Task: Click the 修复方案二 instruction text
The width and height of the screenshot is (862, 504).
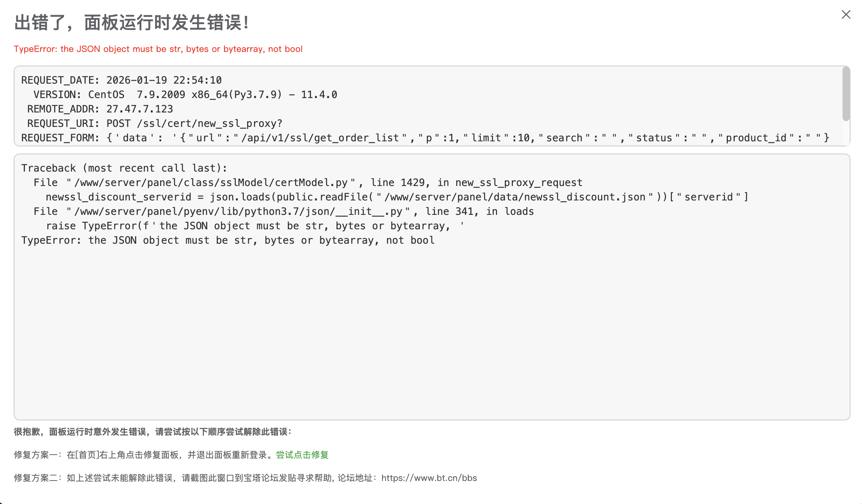Action: pos(195,478)
